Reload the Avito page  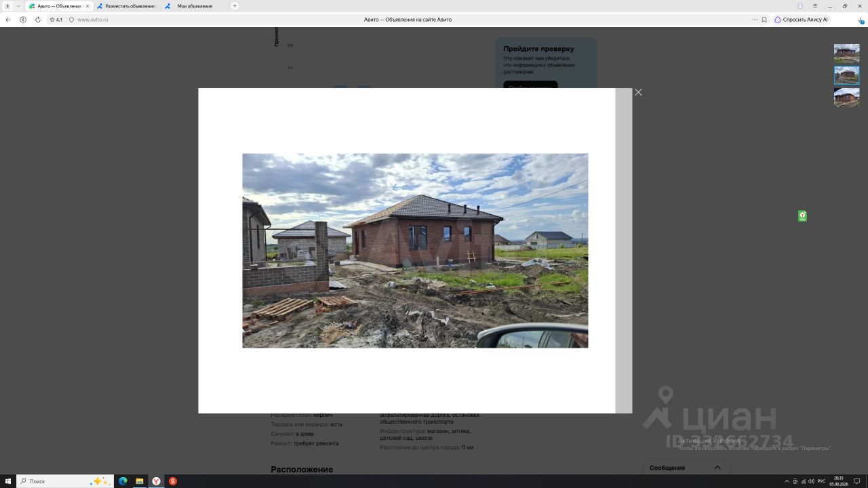[x=38, y=20]
